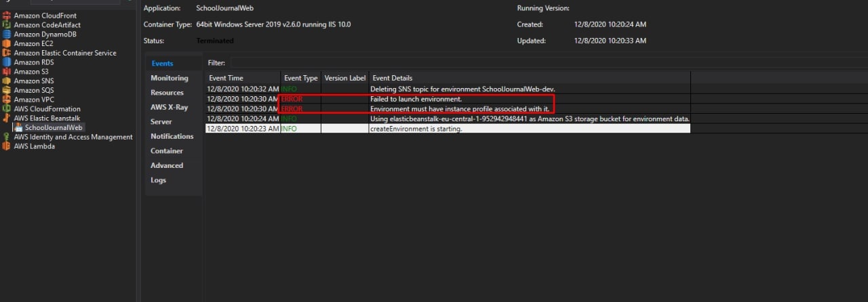Switch to the Resources tab
This screenshot has width=868, height=302.
(167, 93)
